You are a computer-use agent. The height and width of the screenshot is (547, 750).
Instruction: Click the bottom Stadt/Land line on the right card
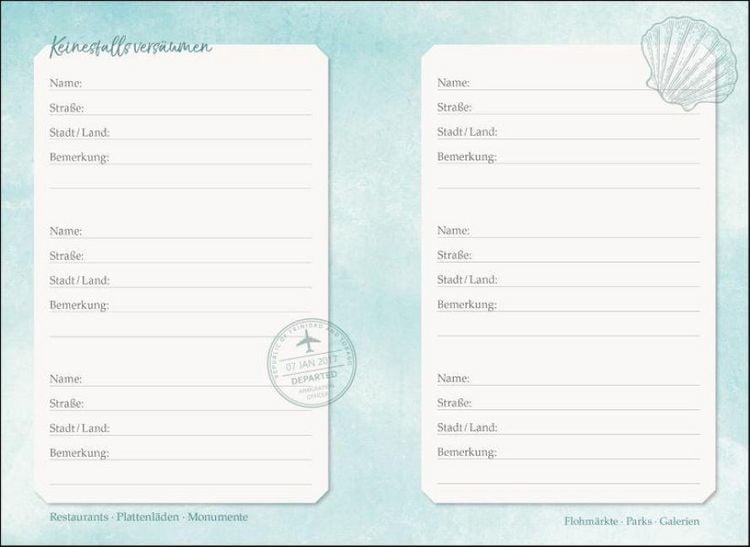click(568, 427)
